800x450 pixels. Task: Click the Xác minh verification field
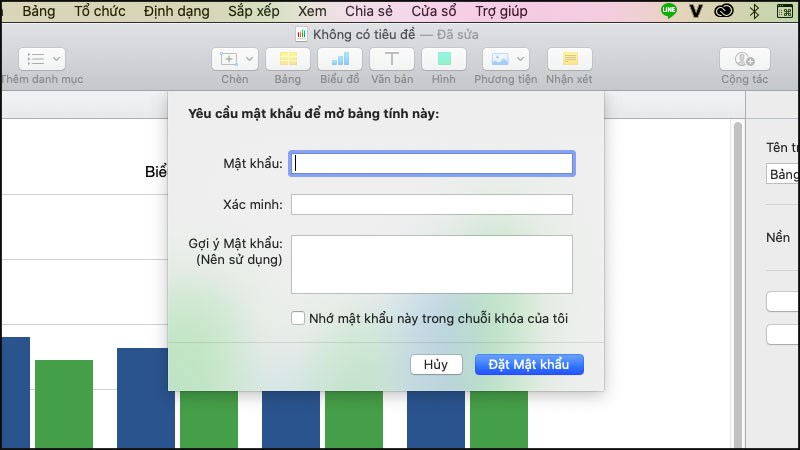click(432, 205)
